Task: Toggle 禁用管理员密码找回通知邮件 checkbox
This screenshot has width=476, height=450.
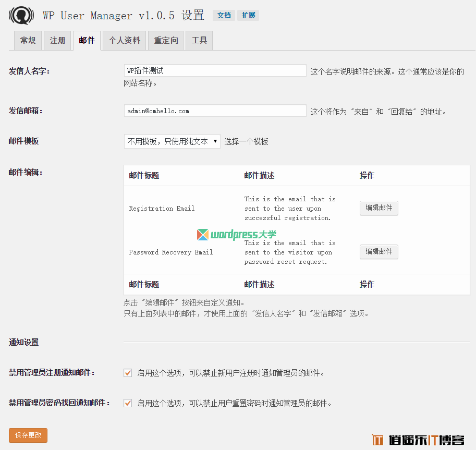Action: [x=128, y=403]
